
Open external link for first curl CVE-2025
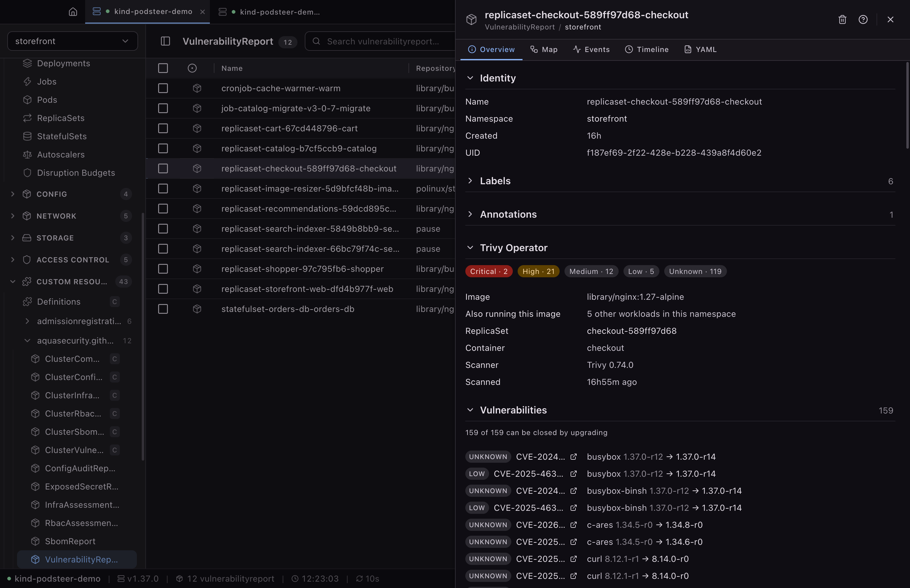tap(573, 559)
